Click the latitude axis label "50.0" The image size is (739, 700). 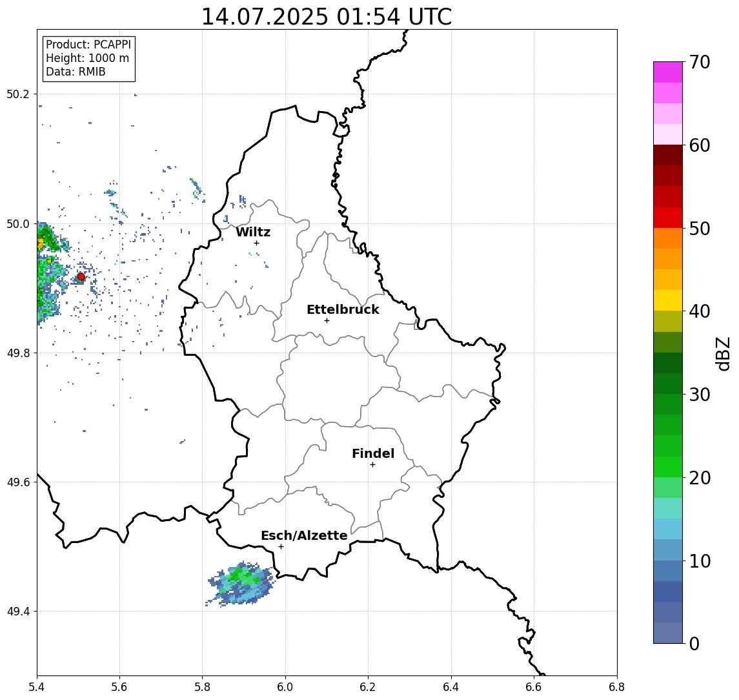point(17,223)
